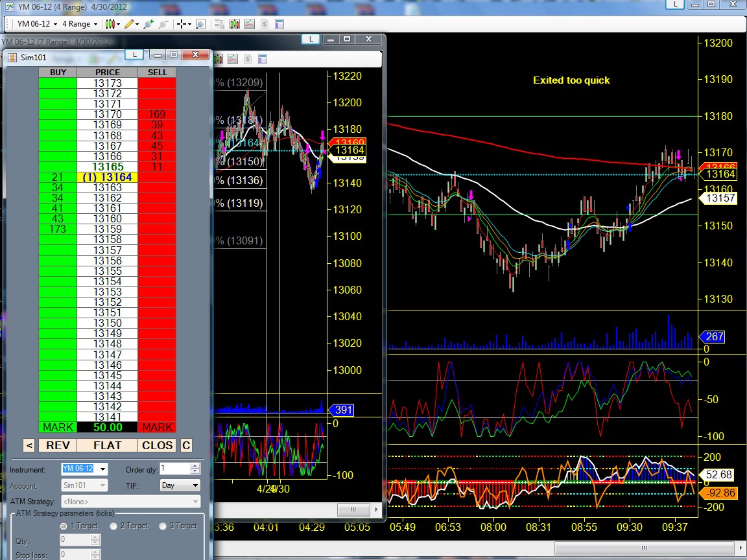
Task: Click the 13157 price marker on main chart
Action: 718,198
